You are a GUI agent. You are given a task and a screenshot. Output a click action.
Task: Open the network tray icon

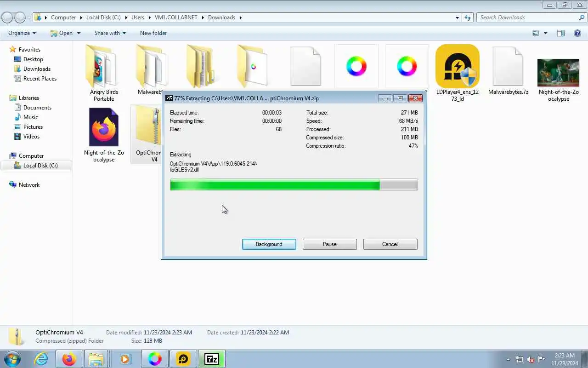coord(520,359)
